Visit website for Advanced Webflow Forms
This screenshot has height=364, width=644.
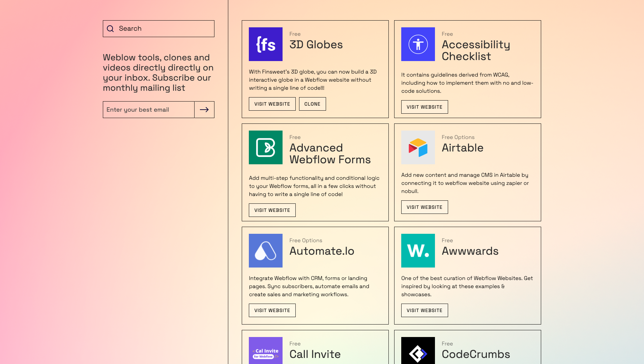pos(272,210)
